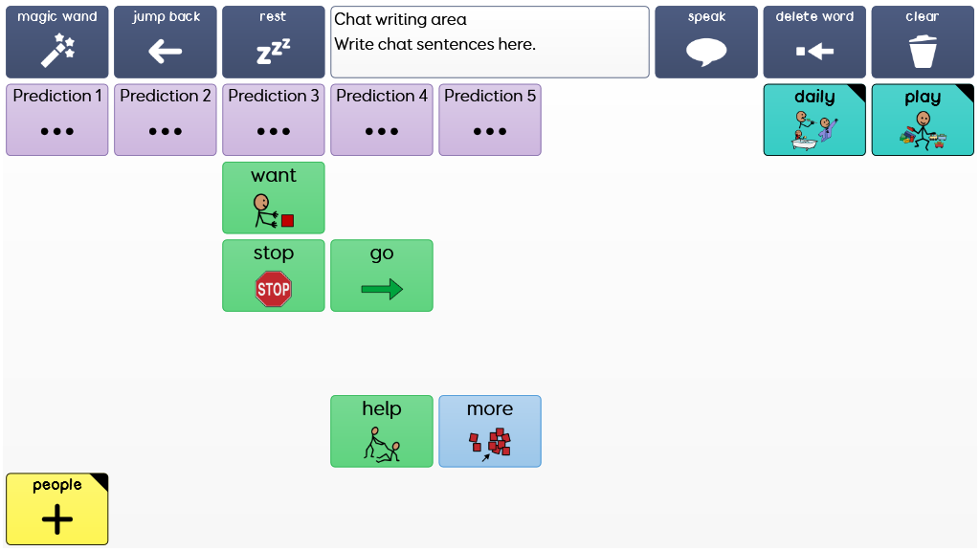
Task: Select Prediction 4 word cell
Action: pyautogui.click(x=381, y=120)
